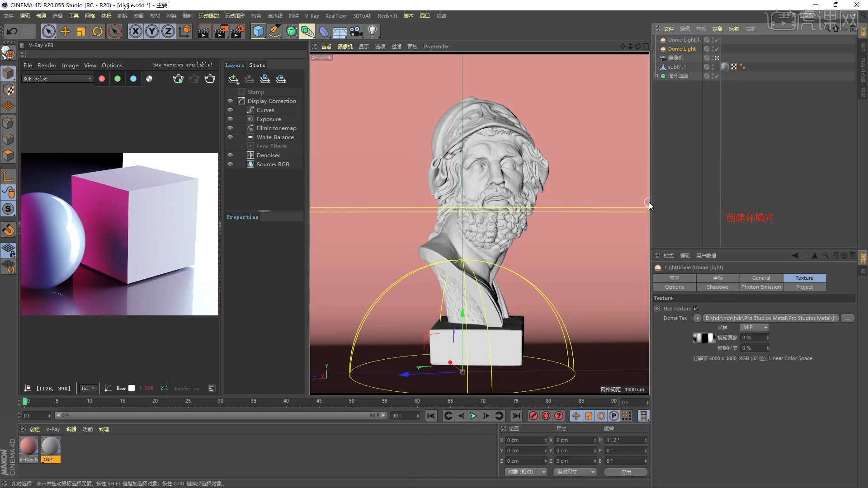Uncheck the Use Texture checkbox
868x488 pixels.
pyautogui.click(x=696, y=308)
